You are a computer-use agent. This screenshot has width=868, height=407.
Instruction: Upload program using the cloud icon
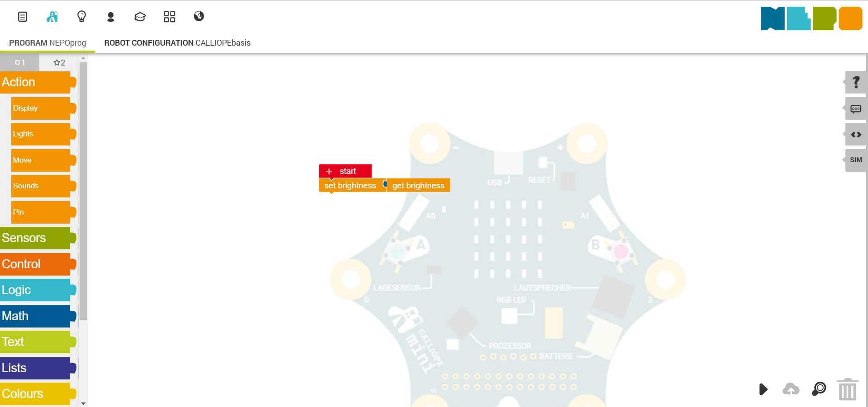point(791,389)
